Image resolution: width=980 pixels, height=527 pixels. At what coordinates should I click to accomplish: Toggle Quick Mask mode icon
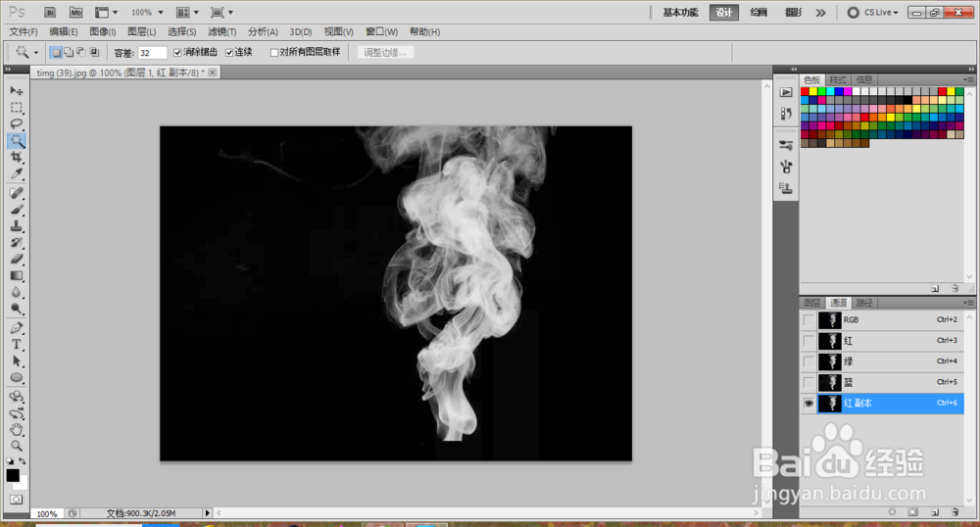point(17,500)
